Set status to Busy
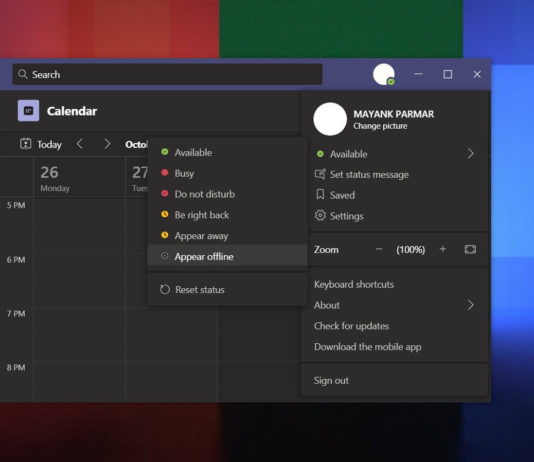This screenshot has height=462, width=534. 227,173
